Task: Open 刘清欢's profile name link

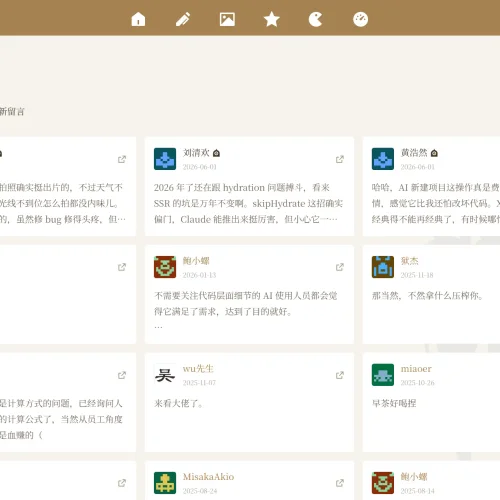Action: [196, 153]
